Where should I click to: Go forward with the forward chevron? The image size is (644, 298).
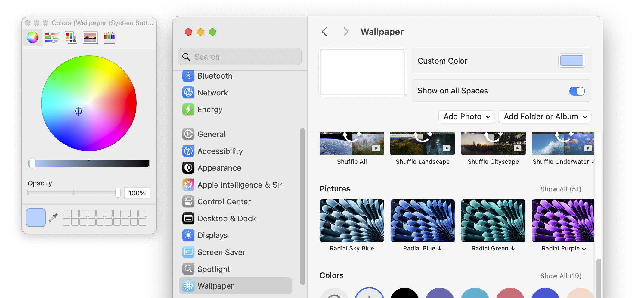coord(346,32)
